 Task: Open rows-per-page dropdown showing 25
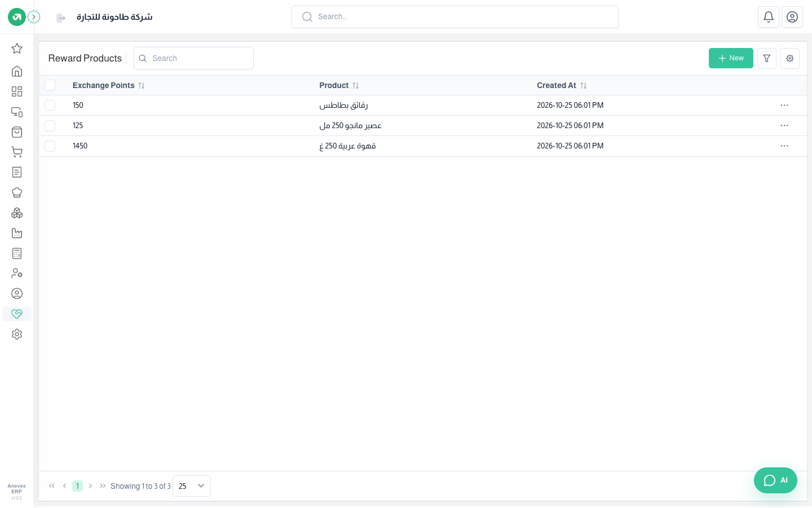point(192,486)
